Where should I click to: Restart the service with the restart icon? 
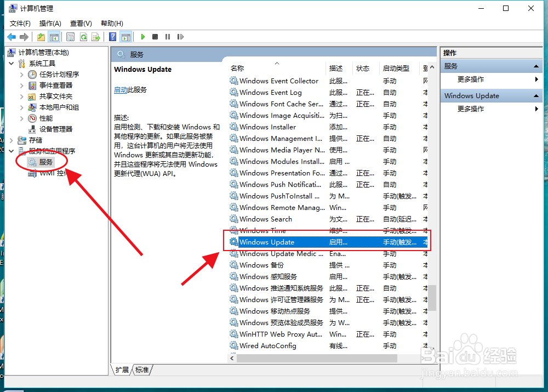pos(181,37)
